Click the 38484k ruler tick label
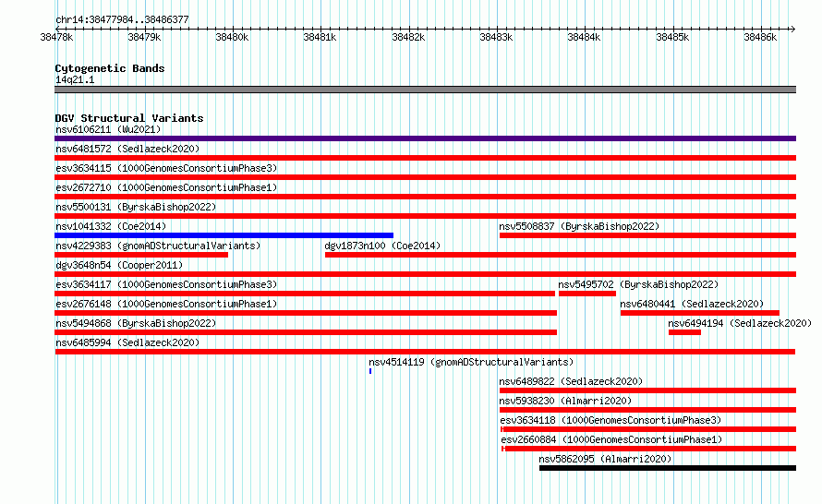Image resolution: width=822 pixels, height=504 pixels. point(584,37)
